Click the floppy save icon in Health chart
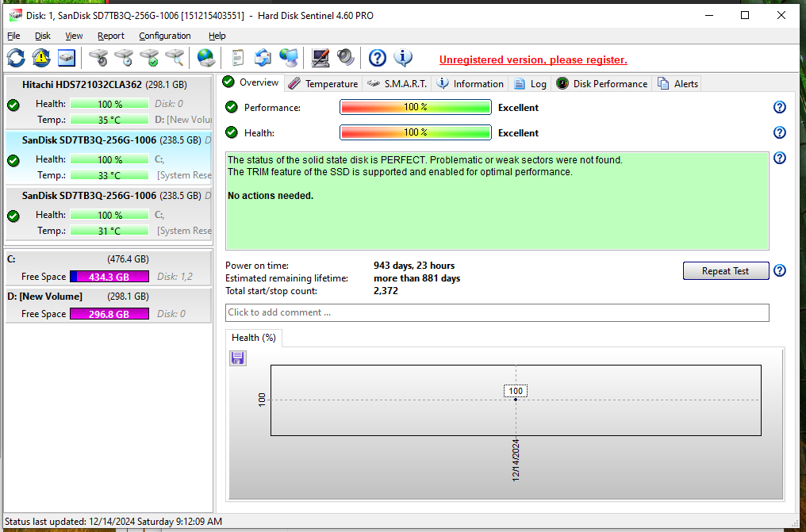806x532 pixels. pyautogui.click(x=237, y=358)
